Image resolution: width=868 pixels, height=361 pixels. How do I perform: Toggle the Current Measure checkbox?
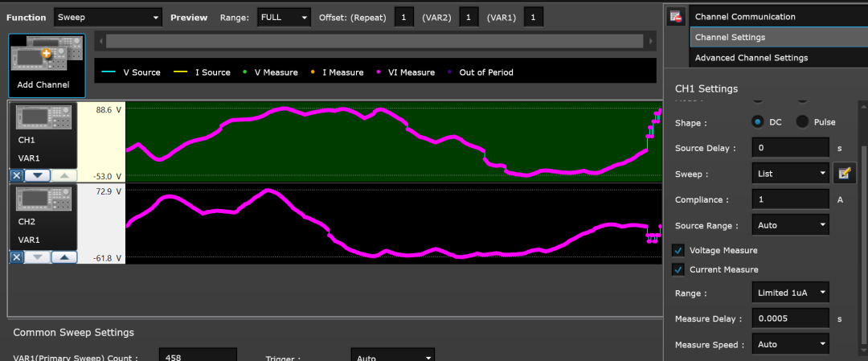(678, 269)
